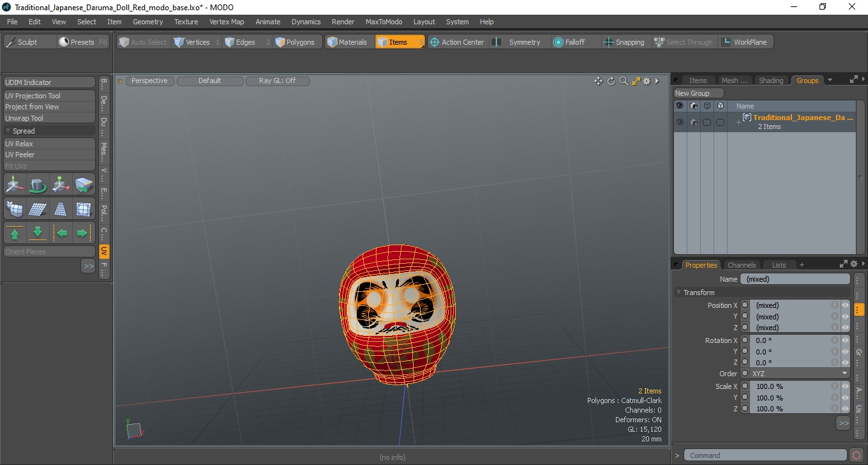The image size is (868, 465).
Task: Open the viewport settings gear icon
Action: [x=647, y=81]
